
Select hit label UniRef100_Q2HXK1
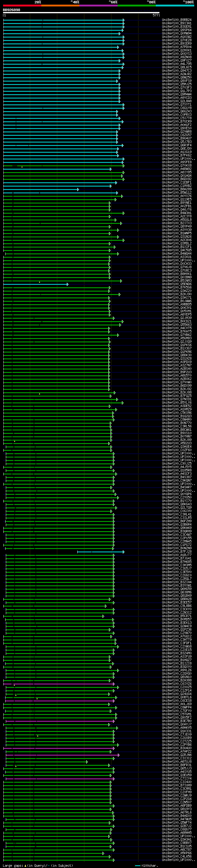[177, 50]
